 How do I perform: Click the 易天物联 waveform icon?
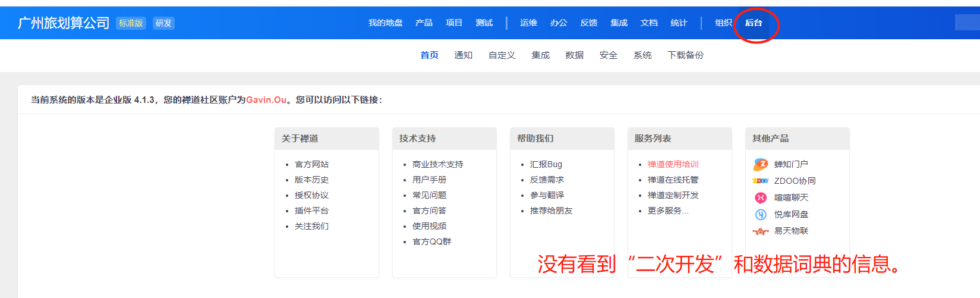click(x=761, y=231)
